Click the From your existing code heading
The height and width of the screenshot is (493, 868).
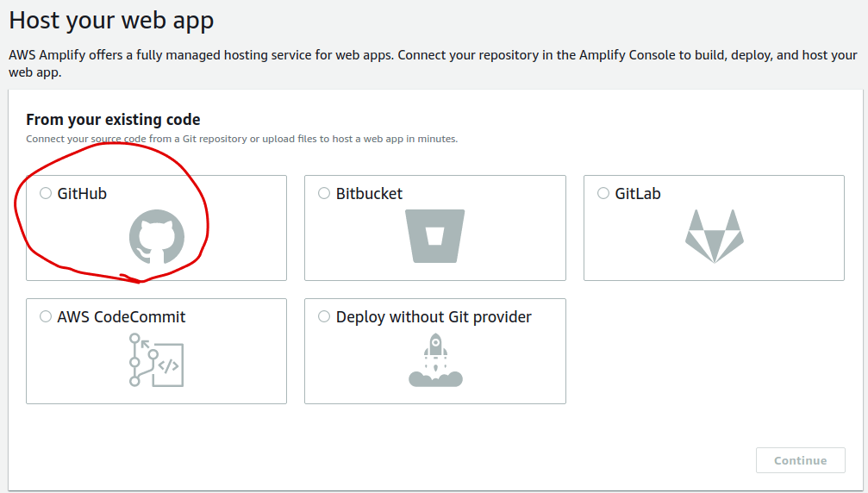(113, 120)
